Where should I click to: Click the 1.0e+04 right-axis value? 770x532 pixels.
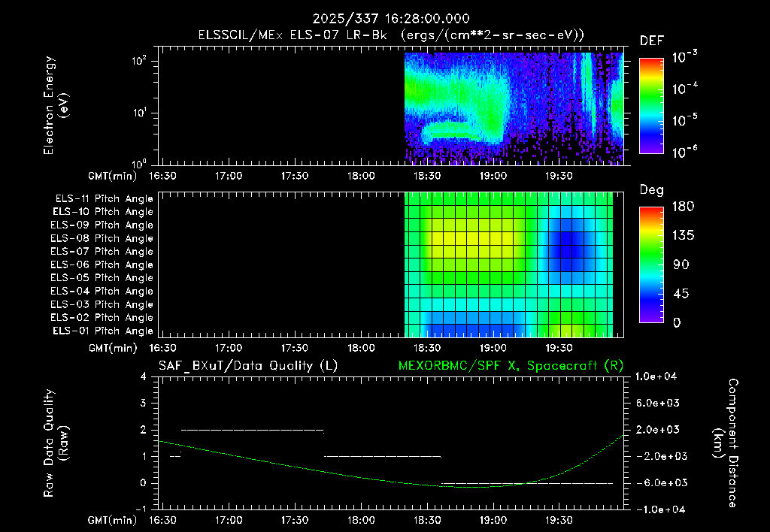click(656, 377)
